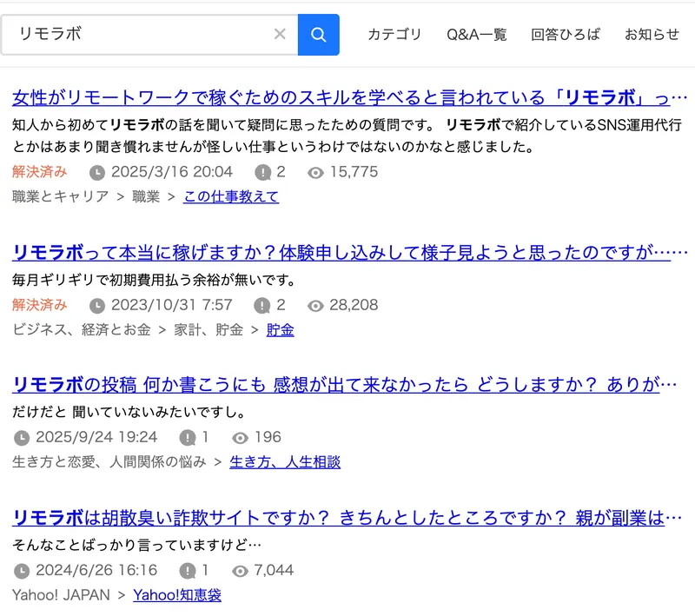Click the 解決済み label dated 2023/10/31
Screen dimensions: 695x616
(39, 304)
